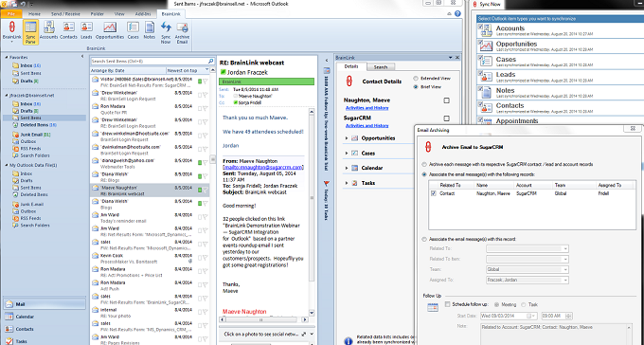644x345 pixels.
Task: Click the red flag on the To-Do bar
Action: pyautogui.click(x=326, y=183)
